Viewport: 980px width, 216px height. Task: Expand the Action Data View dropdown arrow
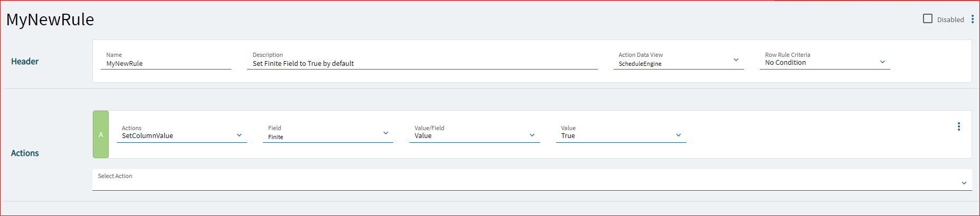tap(736, 60)
